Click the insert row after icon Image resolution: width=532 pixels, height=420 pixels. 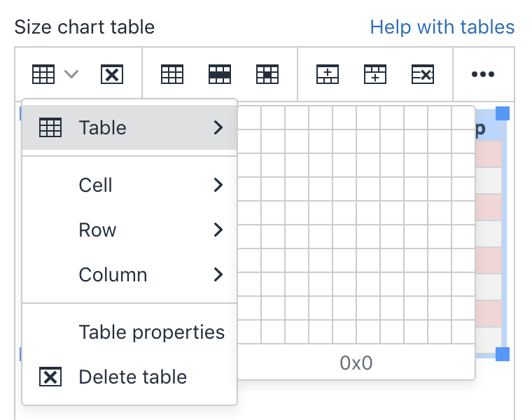[375, 73]
